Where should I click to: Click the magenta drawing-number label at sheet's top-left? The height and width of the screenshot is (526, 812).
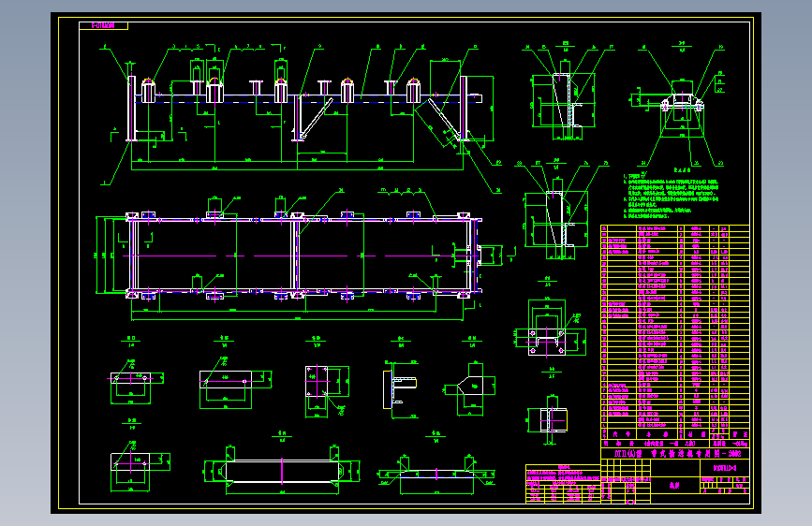tap(103, 25)
